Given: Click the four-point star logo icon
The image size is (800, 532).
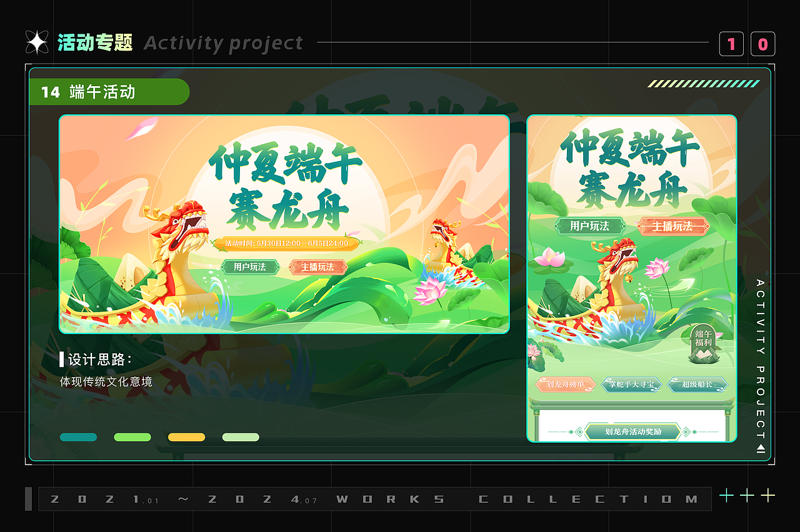Looking at the screenshot, I should pos(37,42).
